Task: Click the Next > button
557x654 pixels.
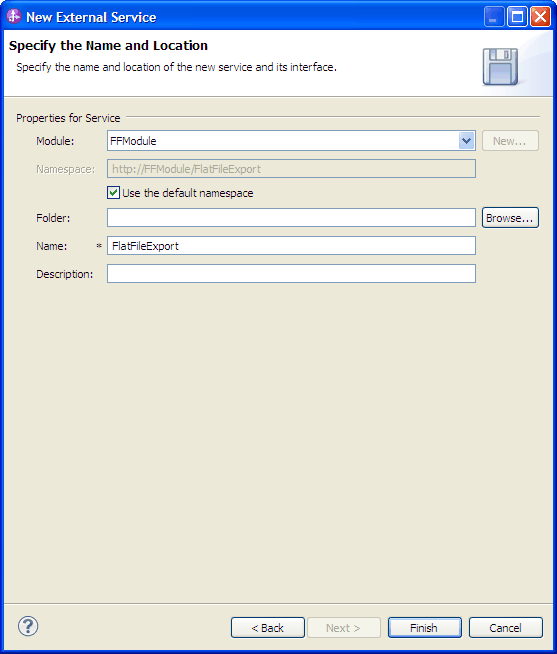Action: (x=344, y=627)
